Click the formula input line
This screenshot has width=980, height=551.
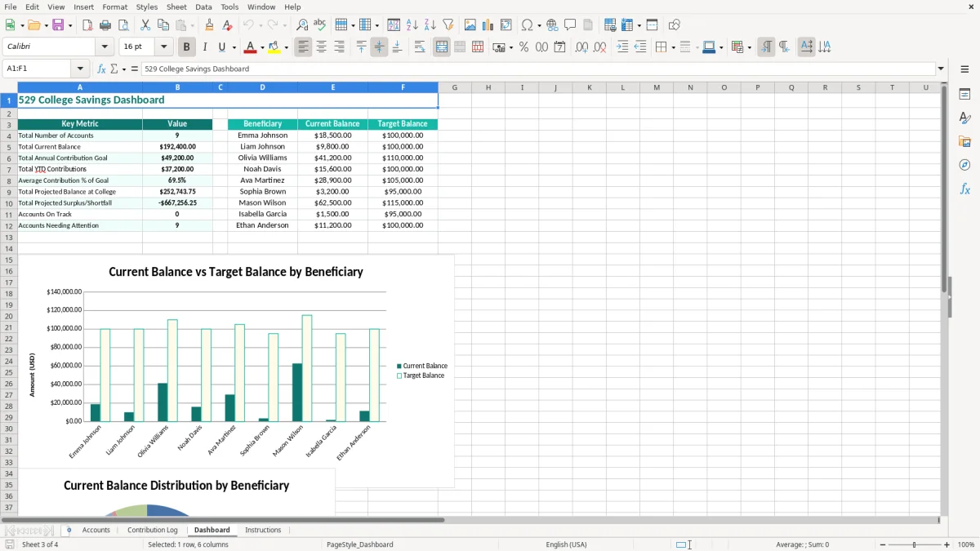pyautogui.click(x=537, y=69)
